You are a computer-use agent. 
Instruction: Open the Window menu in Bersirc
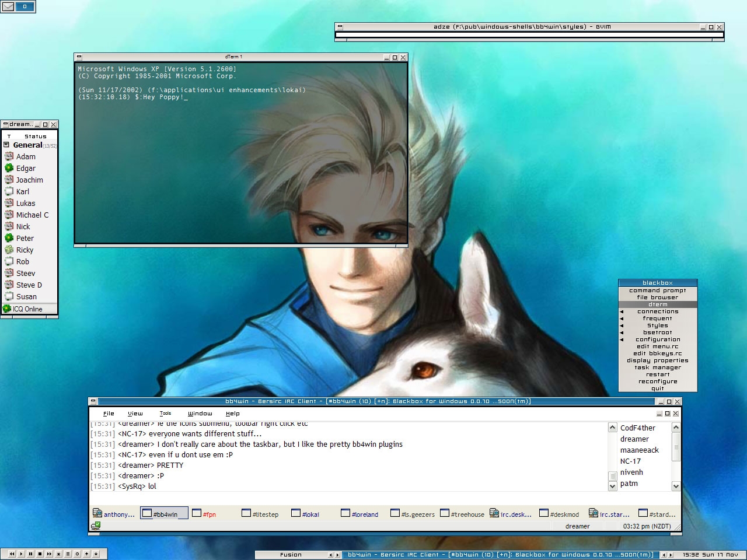(200, 414)
